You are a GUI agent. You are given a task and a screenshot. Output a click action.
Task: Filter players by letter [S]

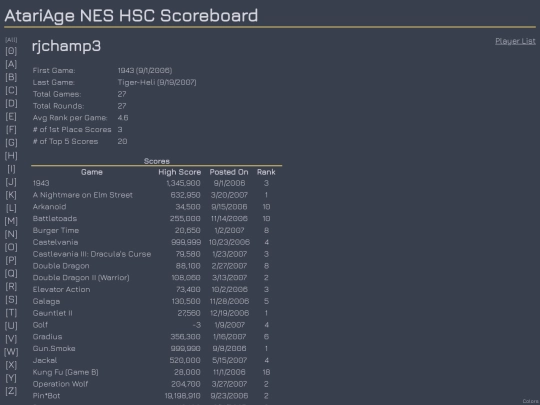11,300
